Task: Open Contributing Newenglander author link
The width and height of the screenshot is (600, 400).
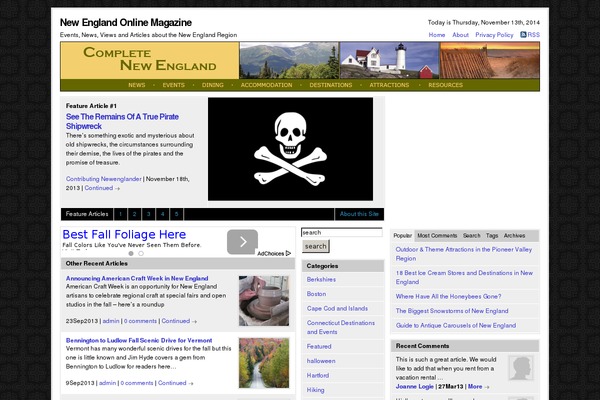Action: point(103,179)
